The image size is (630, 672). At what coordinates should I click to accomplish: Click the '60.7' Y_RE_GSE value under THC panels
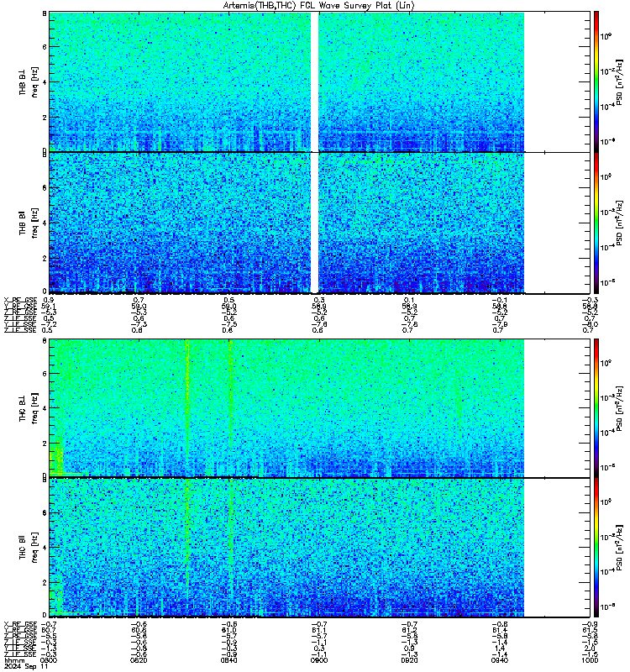point(49,631)
